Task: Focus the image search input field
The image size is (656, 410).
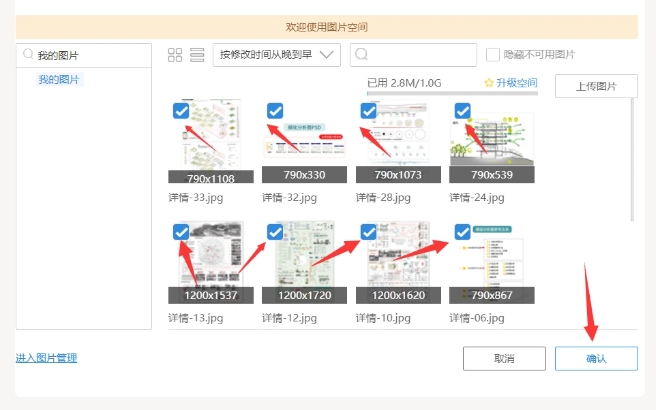Action: click(x=413, y=55)
